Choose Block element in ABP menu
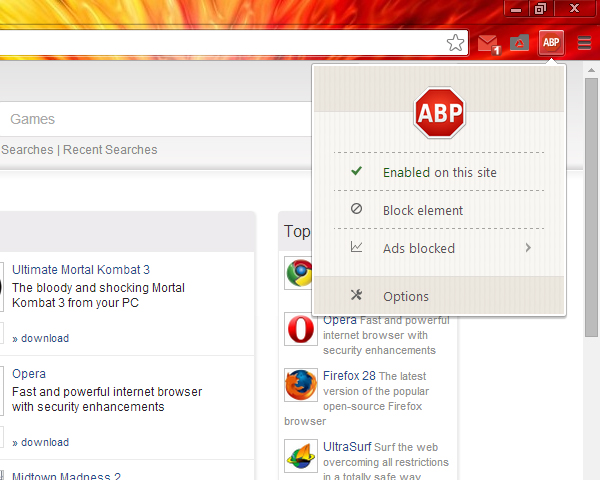600x480 pixels. tap(439, 210)
